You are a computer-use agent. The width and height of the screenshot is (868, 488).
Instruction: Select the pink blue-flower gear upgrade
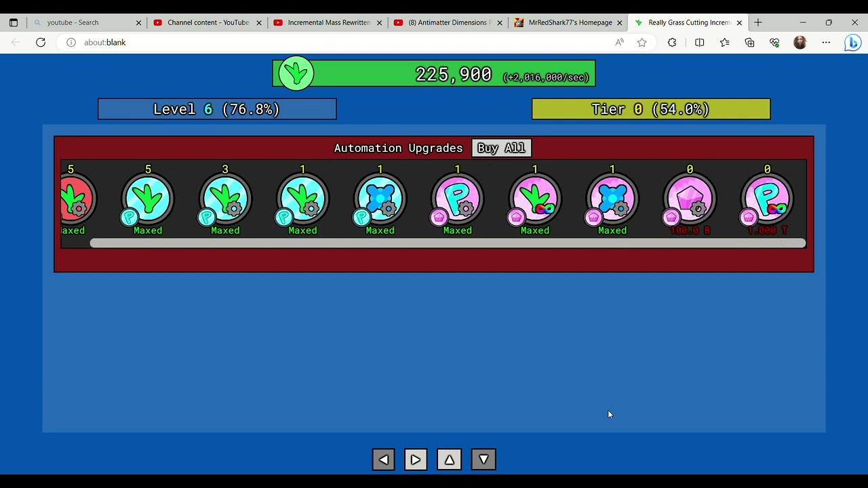click(x=612, y=199)
